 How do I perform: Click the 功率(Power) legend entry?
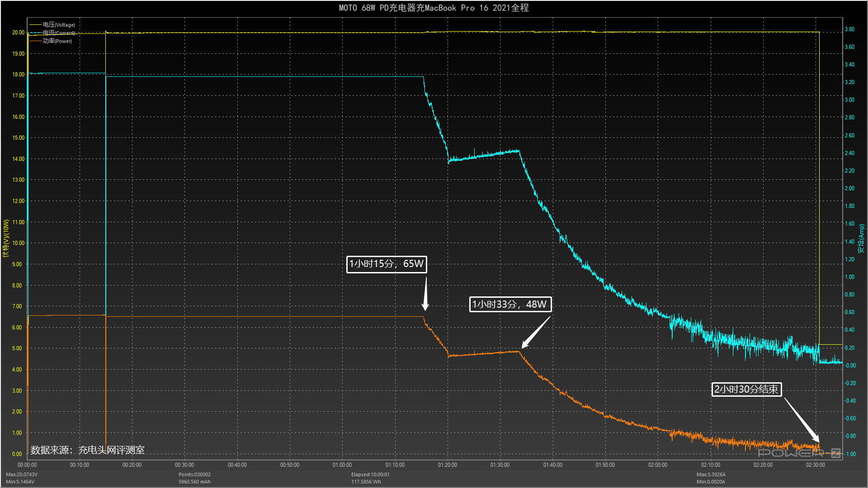[51, 41]
